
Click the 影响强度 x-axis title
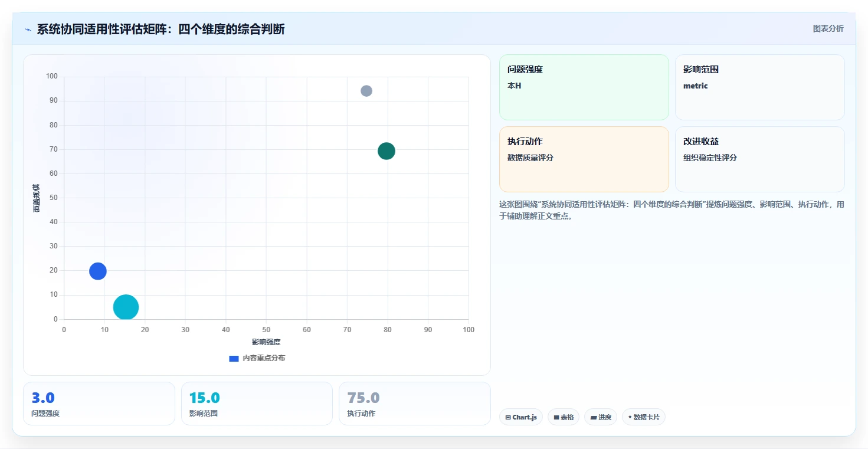coord(266,342)
